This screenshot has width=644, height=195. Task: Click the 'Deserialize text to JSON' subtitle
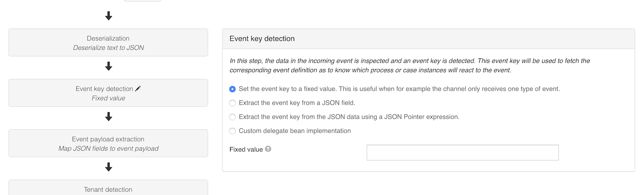tap(108, 48)
